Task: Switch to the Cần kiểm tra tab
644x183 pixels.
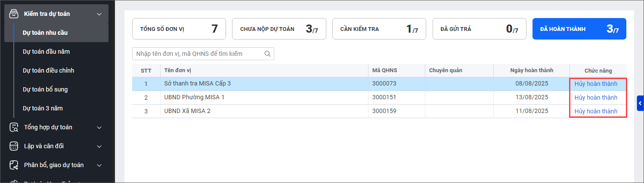Action: pyautogui.click(x=379, y=29)
